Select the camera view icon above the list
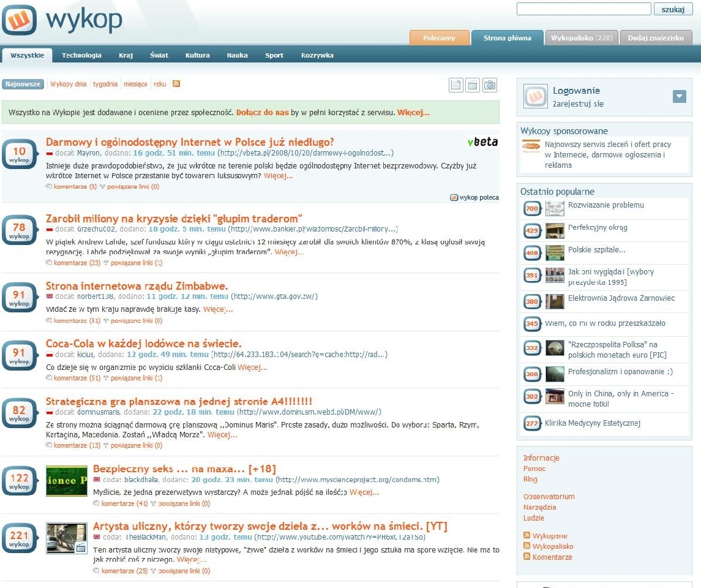The image size is (701, 588). 490,85
